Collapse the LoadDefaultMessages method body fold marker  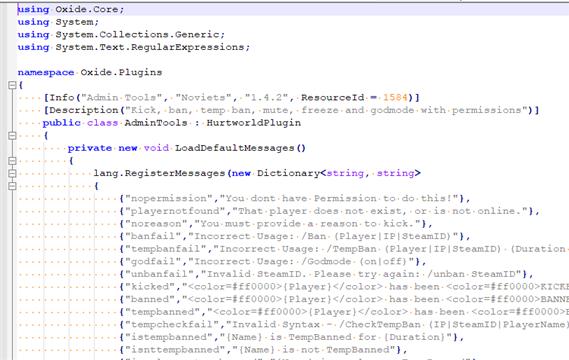tap(12, 161)
